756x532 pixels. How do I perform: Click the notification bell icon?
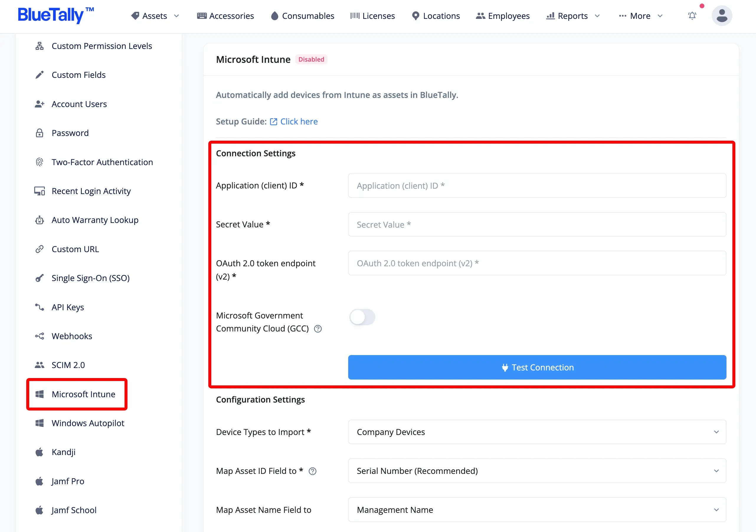coord(692,16)
